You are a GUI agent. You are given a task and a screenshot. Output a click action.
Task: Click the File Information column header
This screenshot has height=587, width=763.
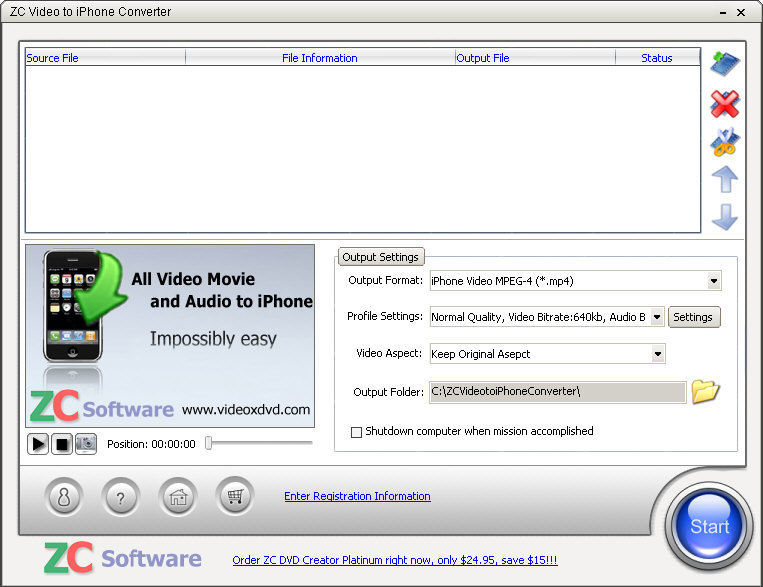click(320, 58)
